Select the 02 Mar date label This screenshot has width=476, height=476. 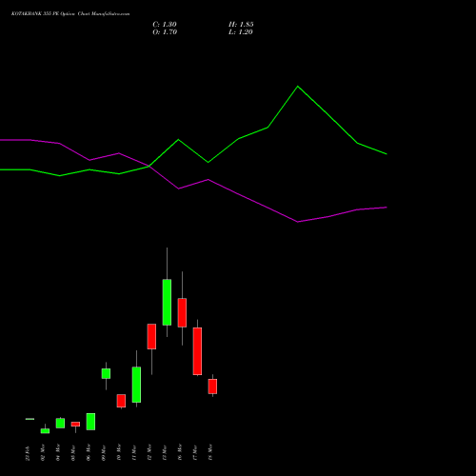tap(43, 453)
